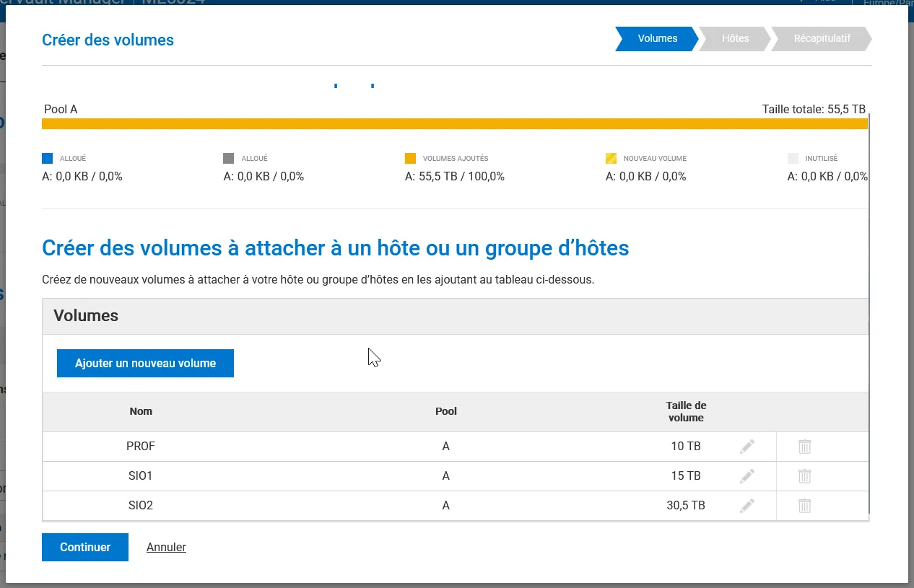Go to the Hôtes wizard step

coord(735,39)
